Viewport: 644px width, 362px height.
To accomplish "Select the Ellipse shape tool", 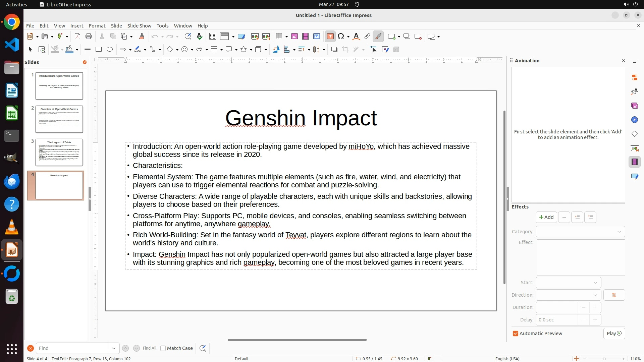I will (x=110, y=50).
